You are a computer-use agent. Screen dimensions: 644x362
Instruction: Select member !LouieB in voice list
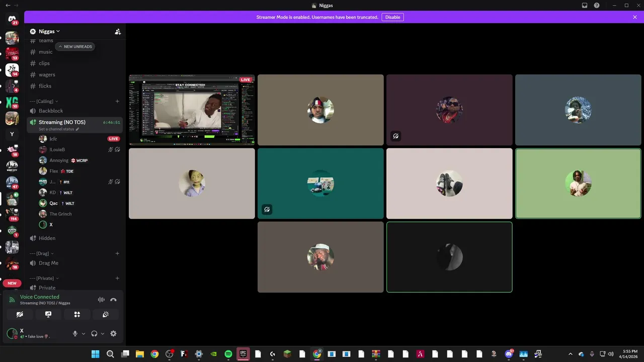coord(79,149)
